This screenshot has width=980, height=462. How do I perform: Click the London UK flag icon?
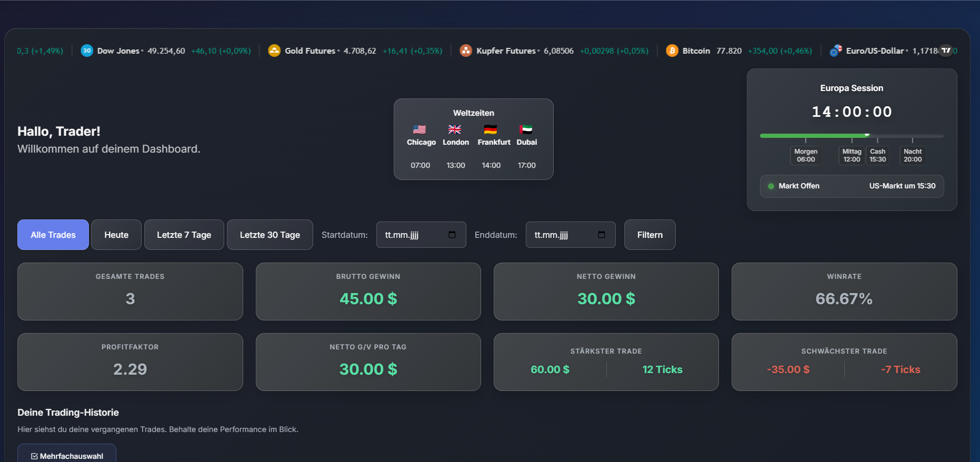click(455, 129)
